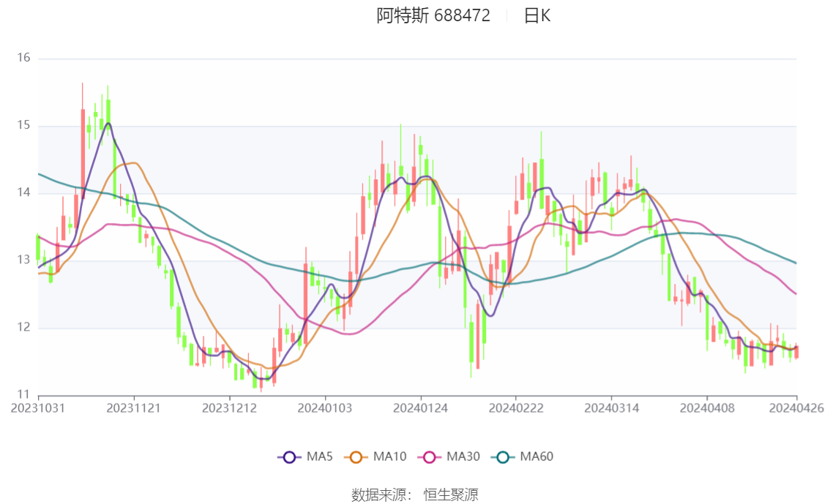830x504 pixels.
Task: Select the 20240314 date axis label
Action: 611,408
